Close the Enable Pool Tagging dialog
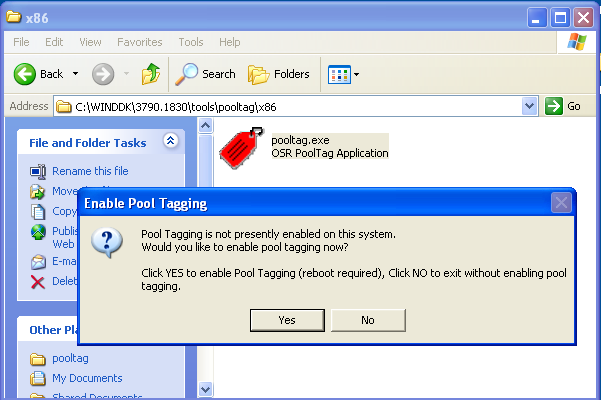The height and width of the screenshot is (400, 601). click(562, 203)
